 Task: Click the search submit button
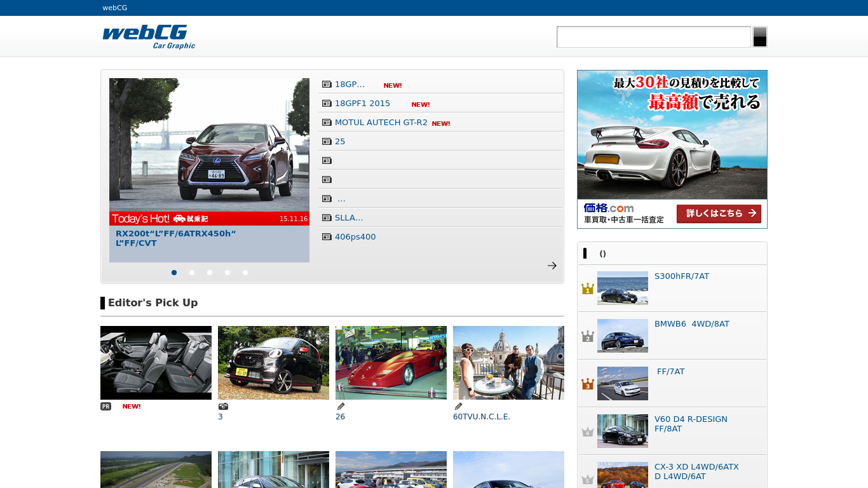coord(760,37)
